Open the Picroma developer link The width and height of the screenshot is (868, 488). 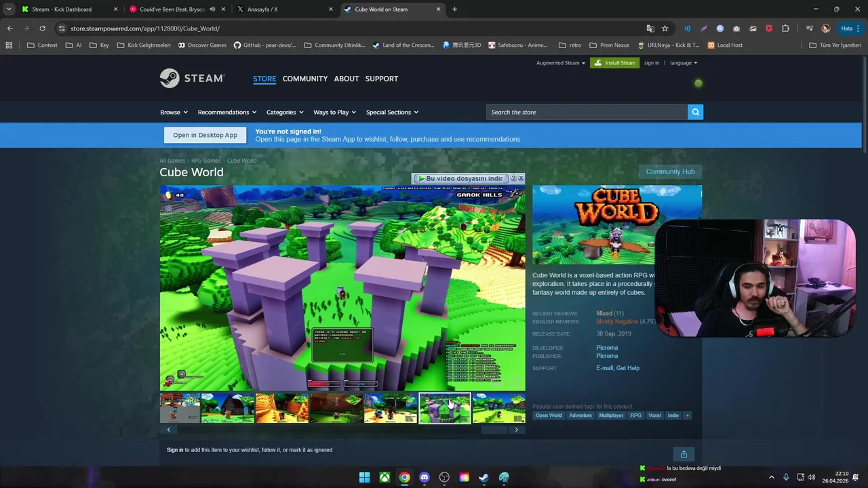pyautogui.click(x=607, y=348)
